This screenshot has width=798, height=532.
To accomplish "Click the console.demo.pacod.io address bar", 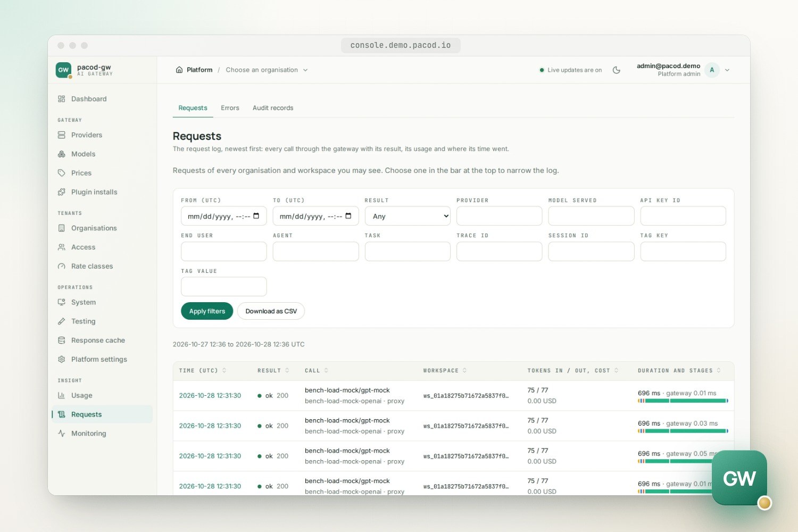I will coord(401,45).
